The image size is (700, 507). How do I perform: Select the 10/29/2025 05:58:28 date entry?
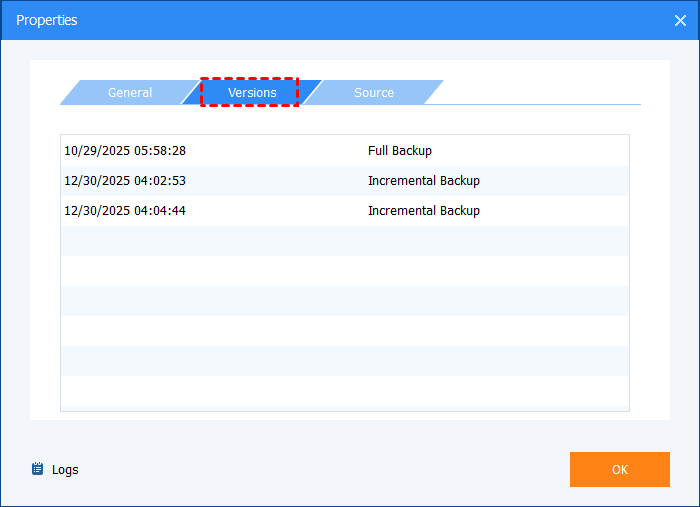(125, 151)
